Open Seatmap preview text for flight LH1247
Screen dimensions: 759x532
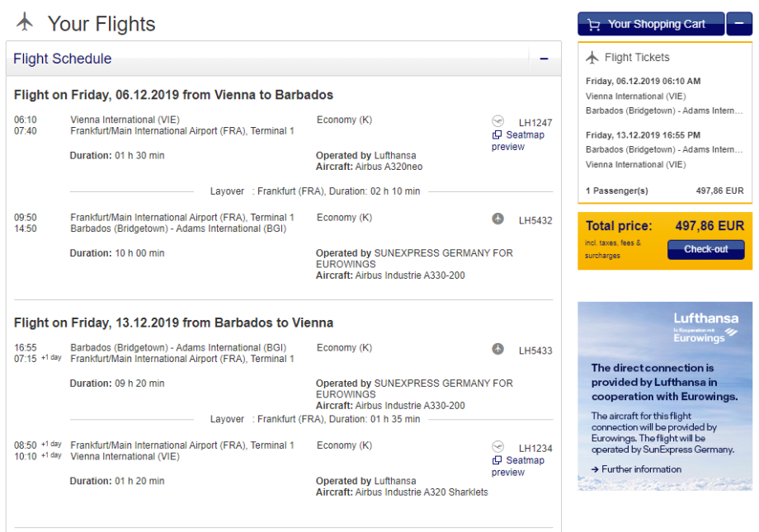click(525, 135)
